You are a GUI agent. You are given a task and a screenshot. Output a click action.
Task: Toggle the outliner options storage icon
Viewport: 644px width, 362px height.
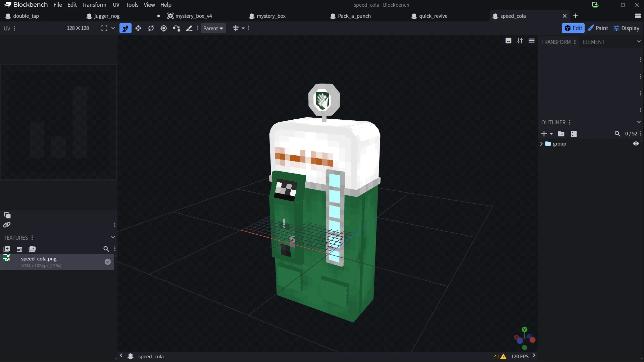[x=574, y=134]
